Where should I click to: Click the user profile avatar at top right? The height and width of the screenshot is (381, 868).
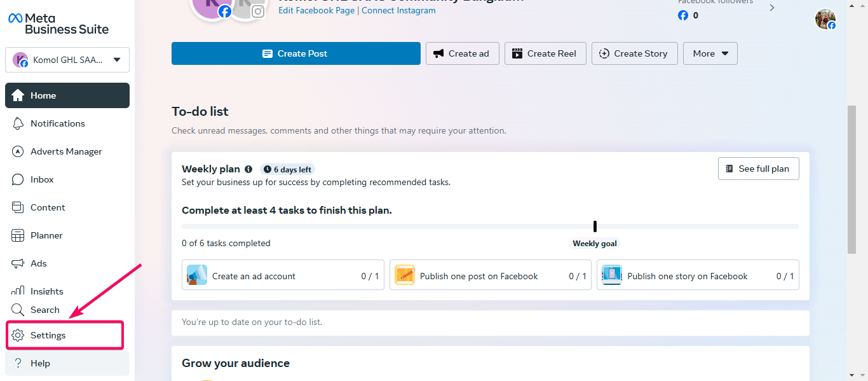coord(825,19)
